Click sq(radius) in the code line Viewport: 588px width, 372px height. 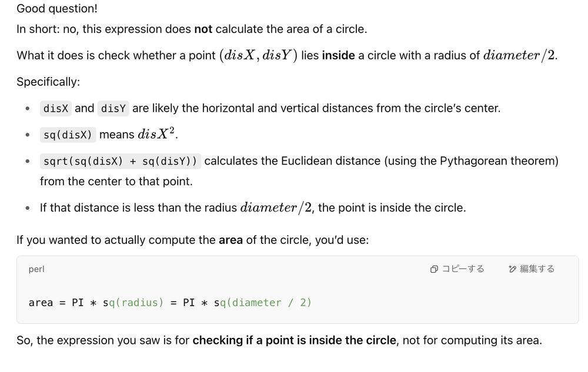133,302
